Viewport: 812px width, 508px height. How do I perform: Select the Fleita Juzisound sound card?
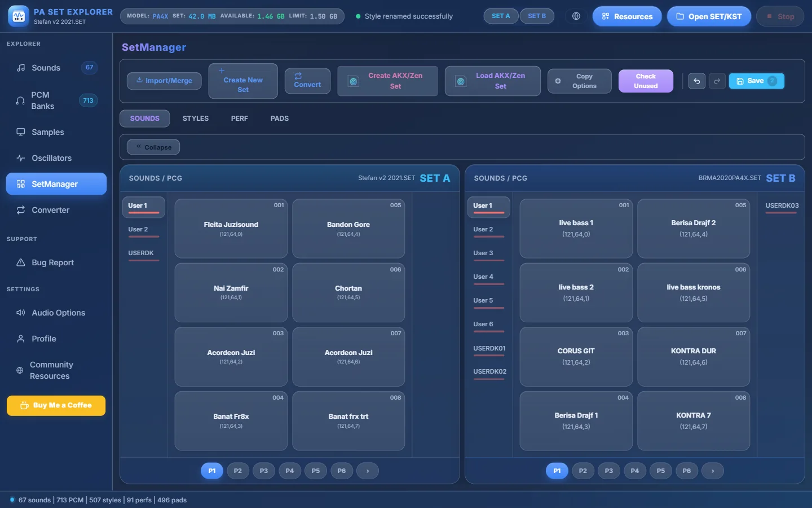[x=231, y=229]
